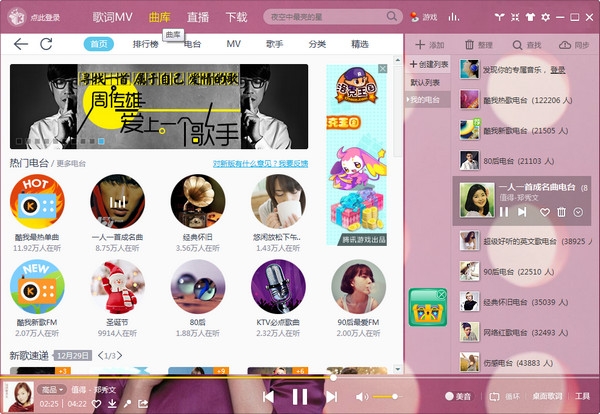Toggle the 美音 sound enhancement

(x=462, y=397)
